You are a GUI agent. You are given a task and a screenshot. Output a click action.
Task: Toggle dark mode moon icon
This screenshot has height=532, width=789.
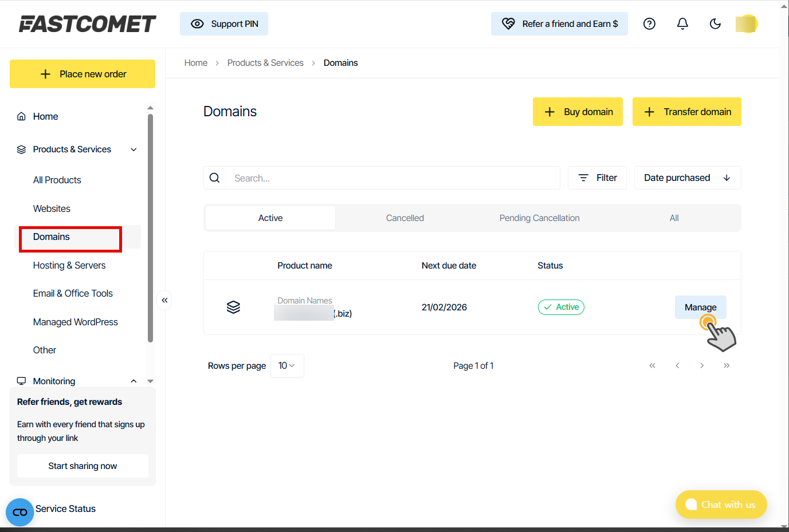point(715,23)
